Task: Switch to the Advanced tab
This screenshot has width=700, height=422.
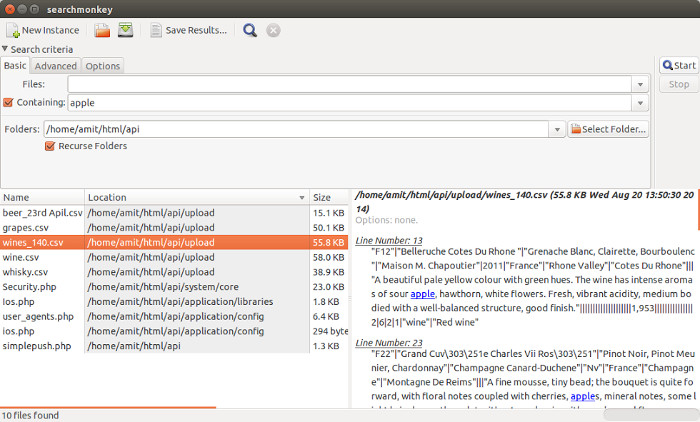Action: pyautogui.click(x=56, y=66)
